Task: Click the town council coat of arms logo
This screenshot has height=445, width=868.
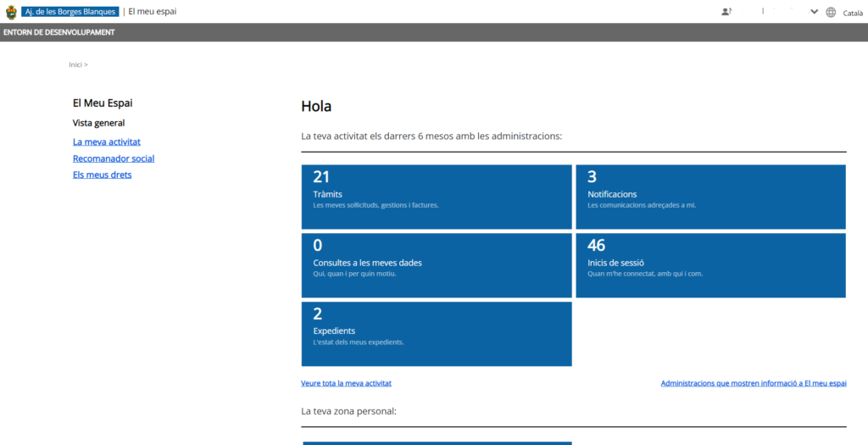Action: tap(11, 12)
